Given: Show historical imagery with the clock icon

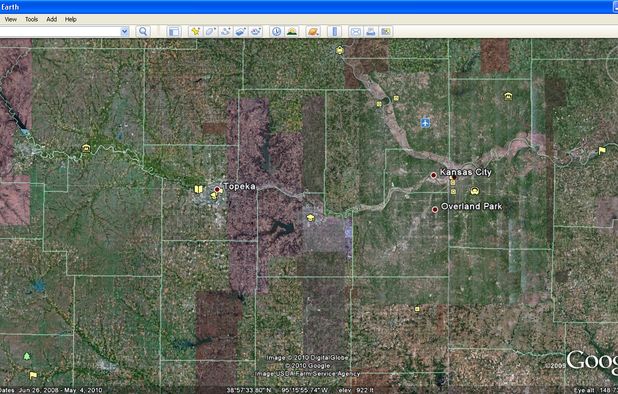Looking at the screenshot, I should click(x=277, y=32).
